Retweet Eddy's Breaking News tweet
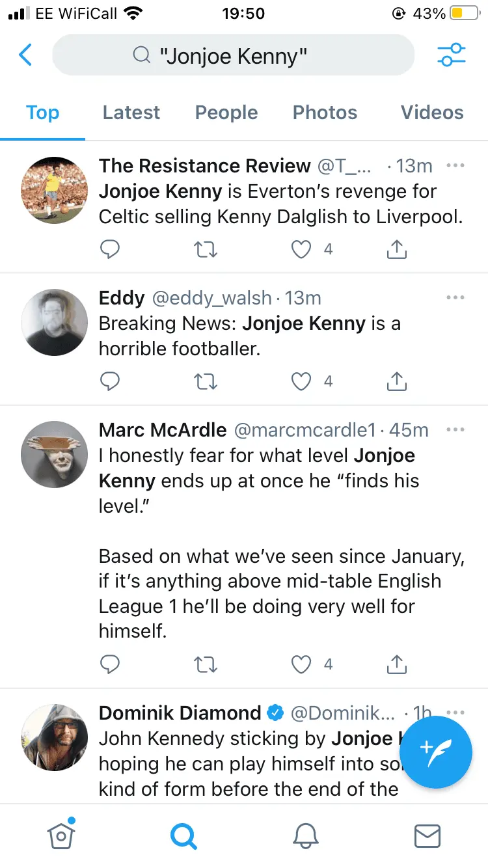The width and height of the screenshot is (488, 868). 206,382
